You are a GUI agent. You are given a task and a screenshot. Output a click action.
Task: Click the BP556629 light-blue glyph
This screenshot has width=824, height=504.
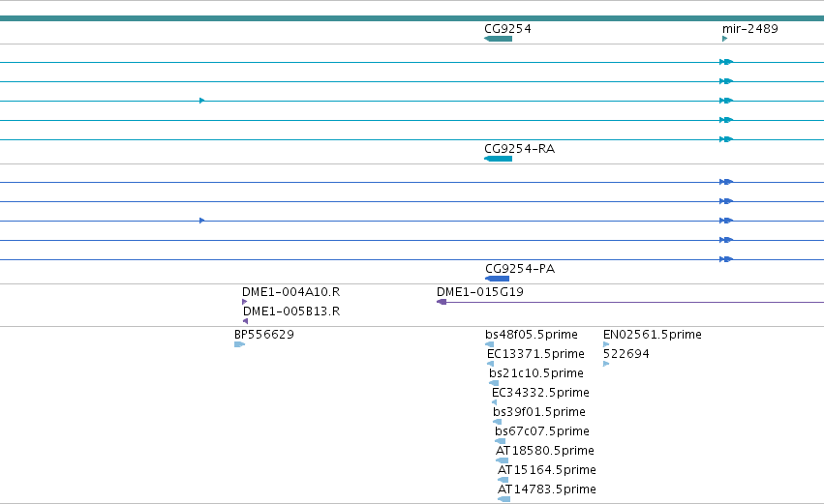239,344
